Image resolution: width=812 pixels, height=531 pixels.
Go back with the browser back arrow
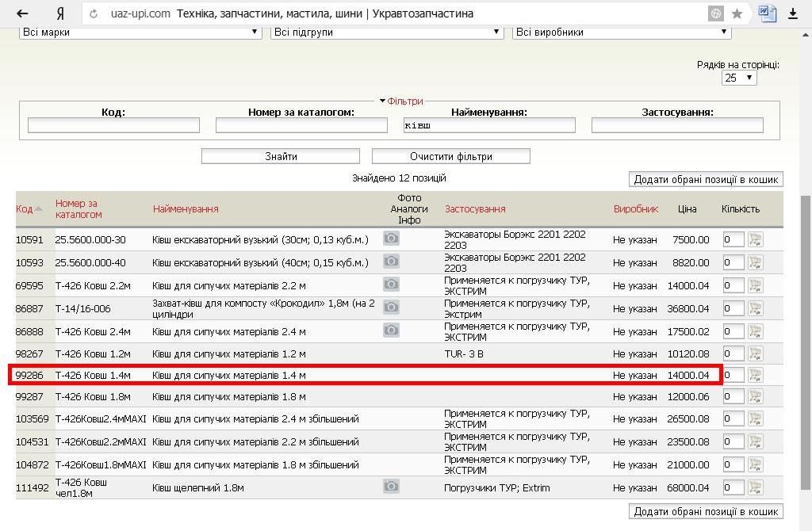click(x=22, y=13)
